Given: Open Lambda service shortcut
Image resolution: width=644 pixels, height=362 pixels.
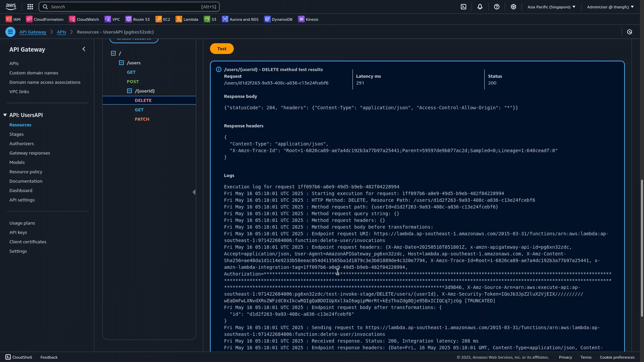Looking at the screenshot, I should pyautogui.click(x=187, y=19).
